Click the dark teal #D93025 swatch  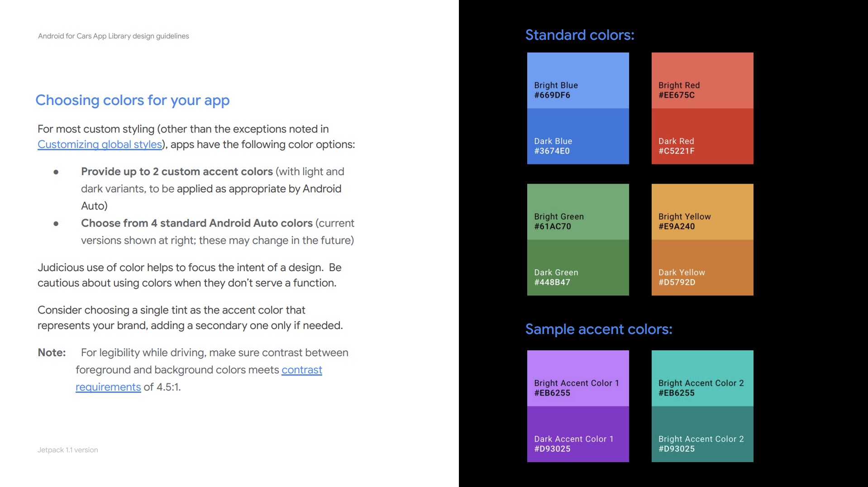[x=702, y=434]
